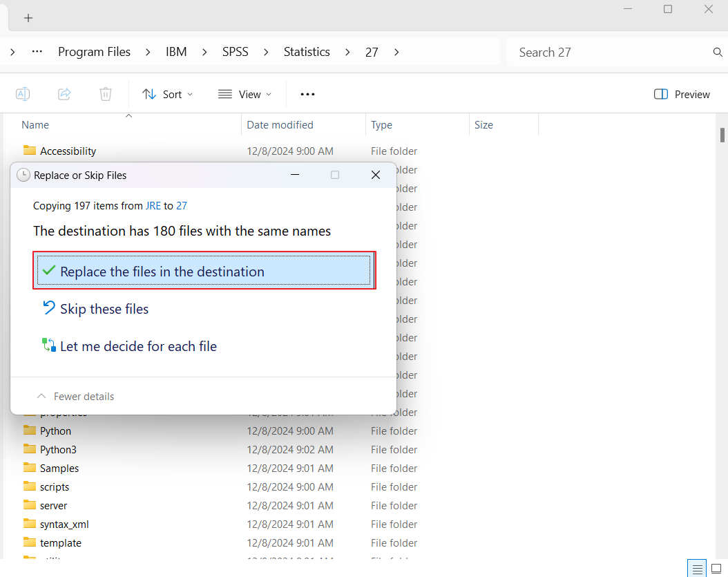
Task: Click the search magnifier icon
Action: click(718, 52)
